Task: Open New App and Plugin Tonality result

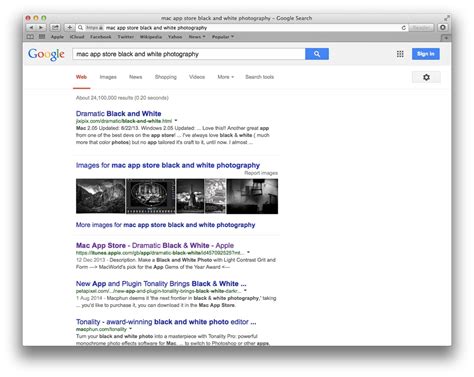Action: 161,284
